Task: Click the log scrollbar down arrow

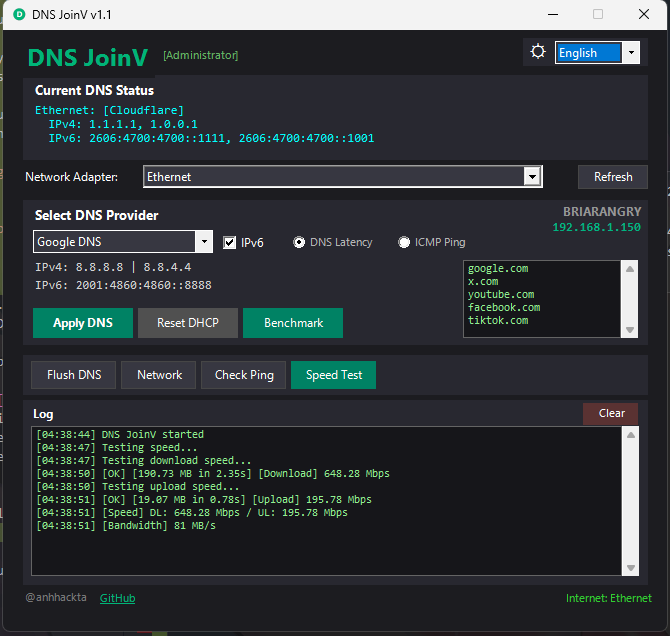Action: click(x=631, y=568)
